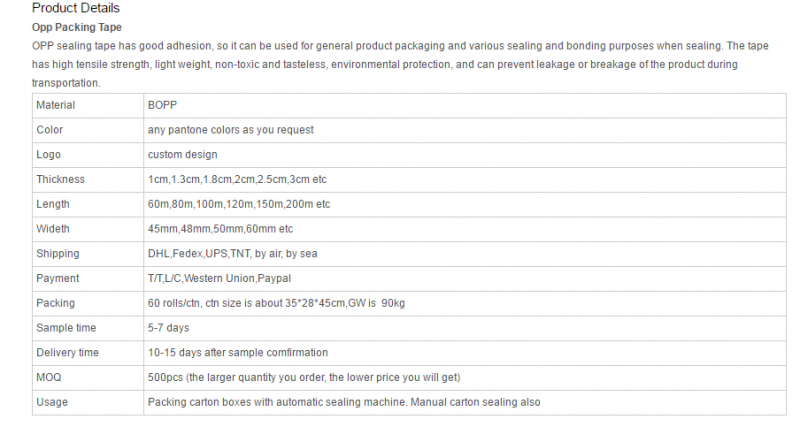Select the Sample time 5-7 days value
The height and width of the screenshot is (427, 800).
168,328
